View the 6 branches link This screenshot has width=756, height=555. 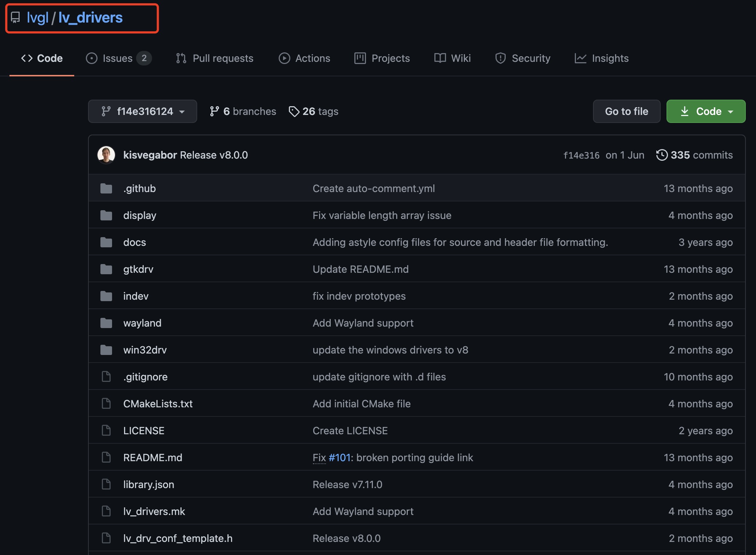(x=243, y=111)
